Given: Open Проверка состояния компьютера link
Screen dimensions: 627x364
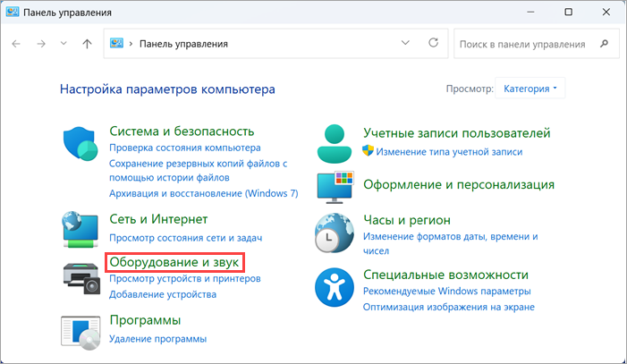Looking at the screenshot, I should [185, 148].
